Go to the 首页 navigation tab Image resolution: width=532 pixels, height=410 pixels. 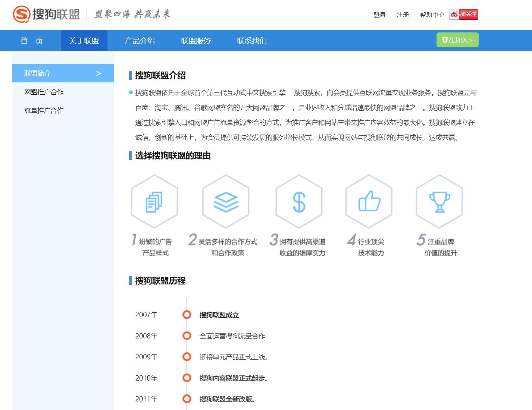coord(32,41)
